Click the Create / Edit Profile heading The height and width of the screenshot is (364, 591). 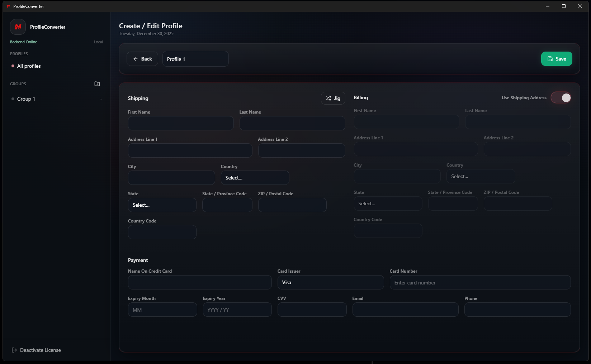(151, 26)
